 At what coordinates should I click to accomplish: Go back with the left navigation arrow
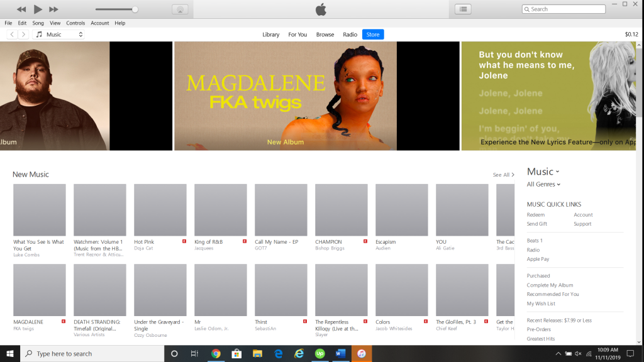pyautogui.click(x=13, y=35)
